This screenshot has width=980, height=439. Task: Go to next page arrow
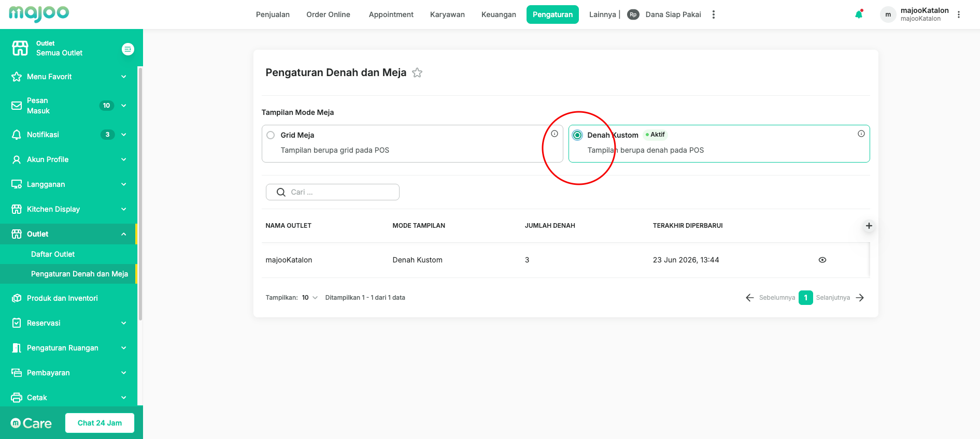point(860,298)
